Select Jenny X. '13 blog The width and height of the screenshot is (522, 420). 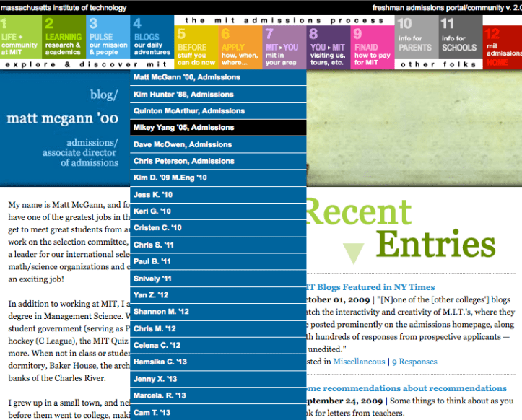point(218,379)
